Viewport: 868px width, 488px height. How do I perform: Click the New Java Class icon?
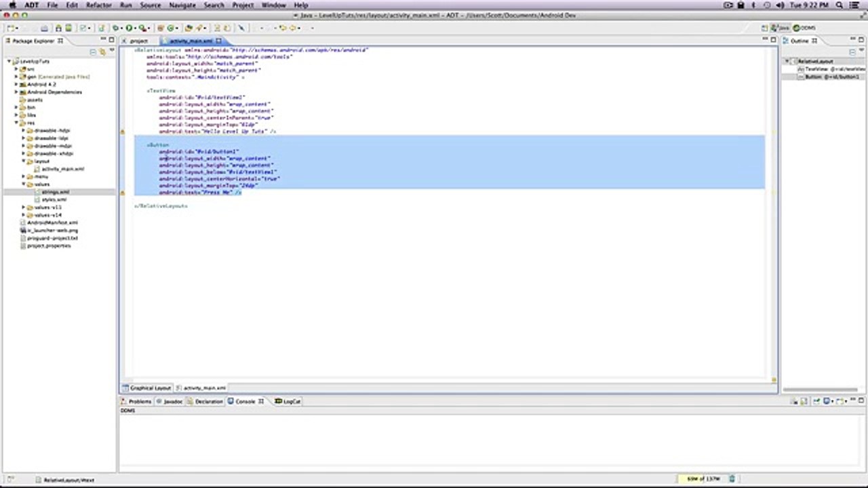pos(171,28)
